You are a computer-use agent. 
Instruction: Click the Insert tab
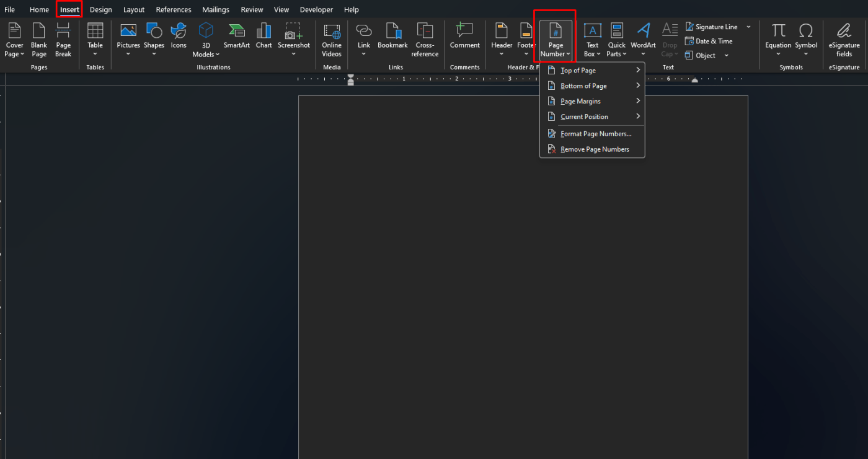pos(69,10)
